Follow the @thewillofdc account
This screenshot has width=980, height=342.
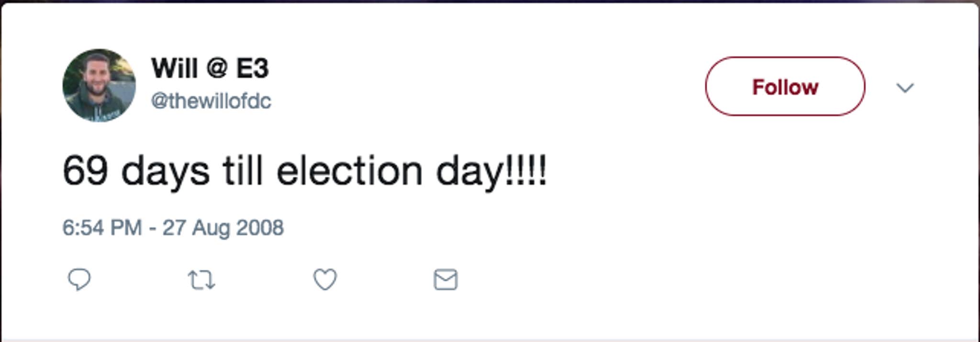pyautogui.click(x=785, y=87)
